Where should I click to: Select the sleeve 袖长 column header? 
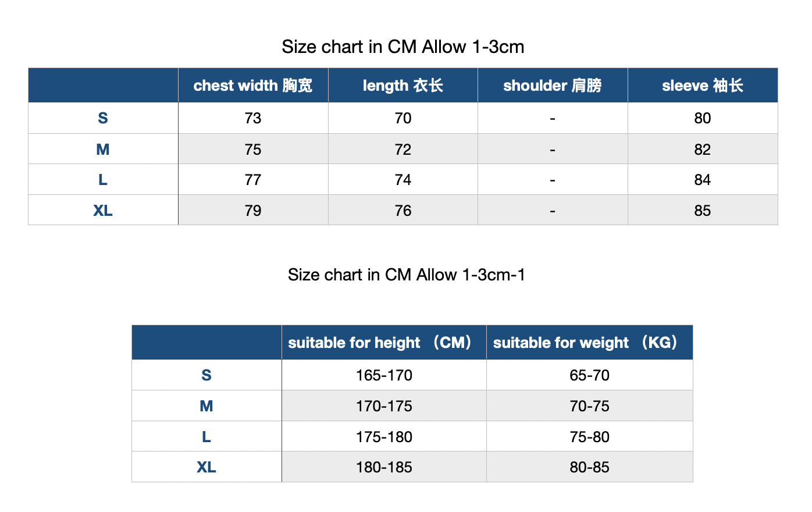[x=703, y=86]
